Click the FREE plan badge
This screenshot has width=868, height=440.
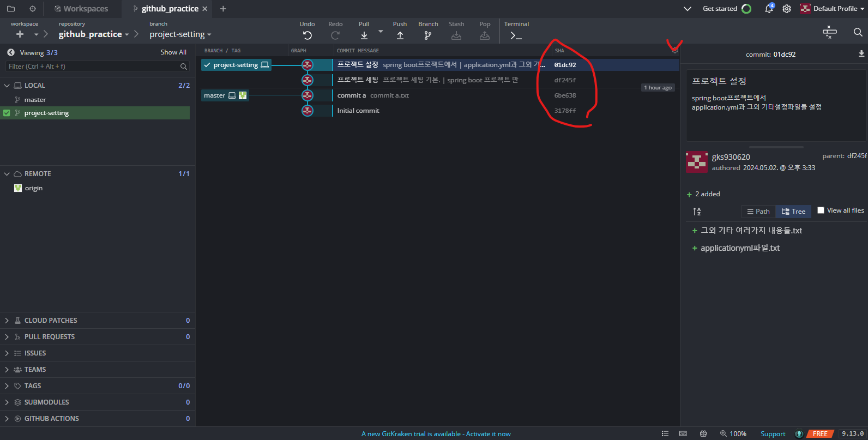pyautogui.click(x=820, y=434)
